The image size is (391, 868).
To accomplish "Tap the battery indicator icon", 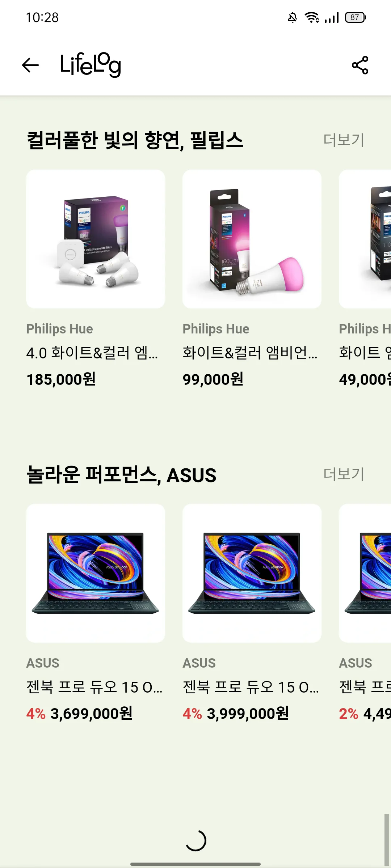I will point(356,17).
